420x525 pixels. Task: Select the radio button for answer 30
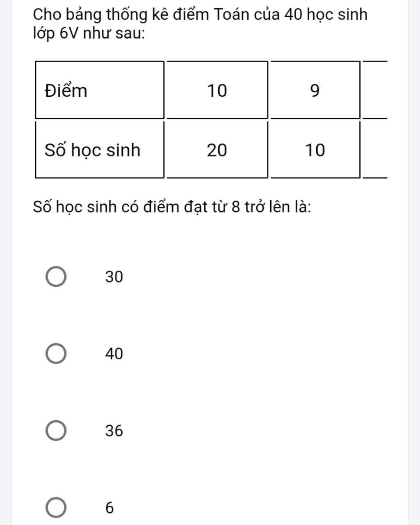55,276
